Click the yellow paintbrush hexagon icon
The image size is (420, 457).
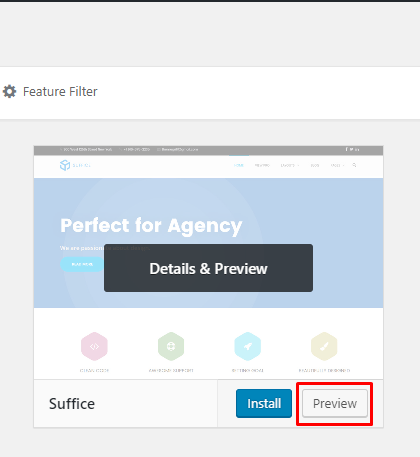click(324, 346)
